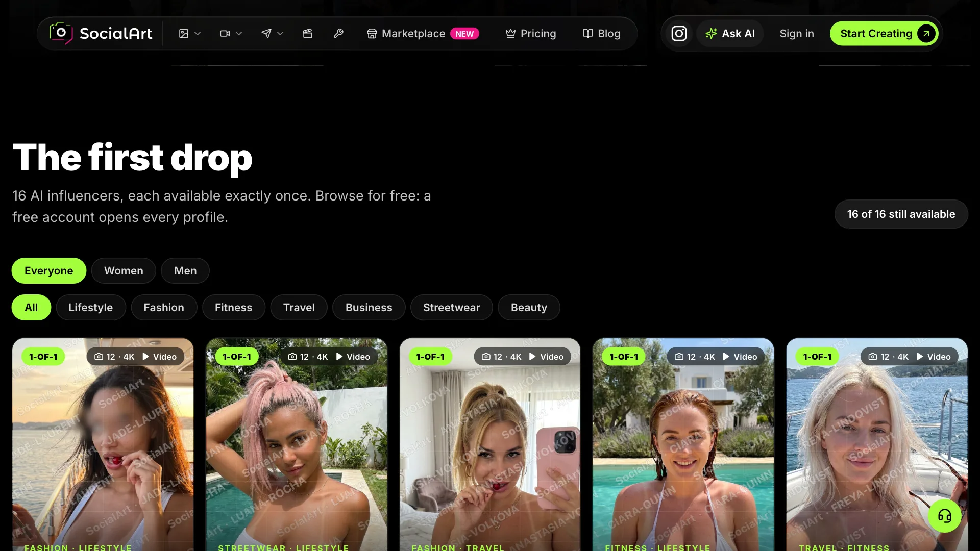980x551 pixels.
Task: Click 1-OF-1 badge on Fashion Lifestyle card
Action: (x=43, y=357)
